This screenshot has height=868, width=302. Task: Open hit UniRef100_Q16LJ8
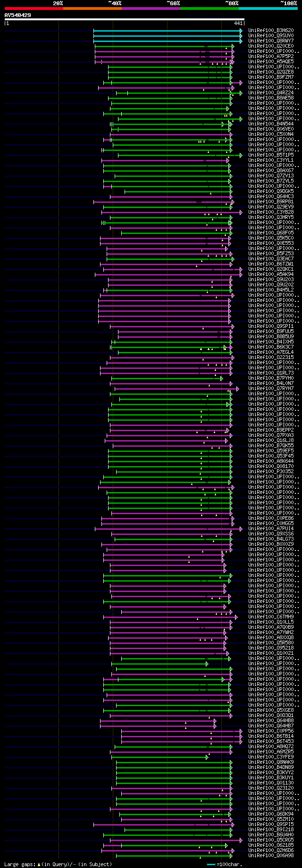coord(271,441)
